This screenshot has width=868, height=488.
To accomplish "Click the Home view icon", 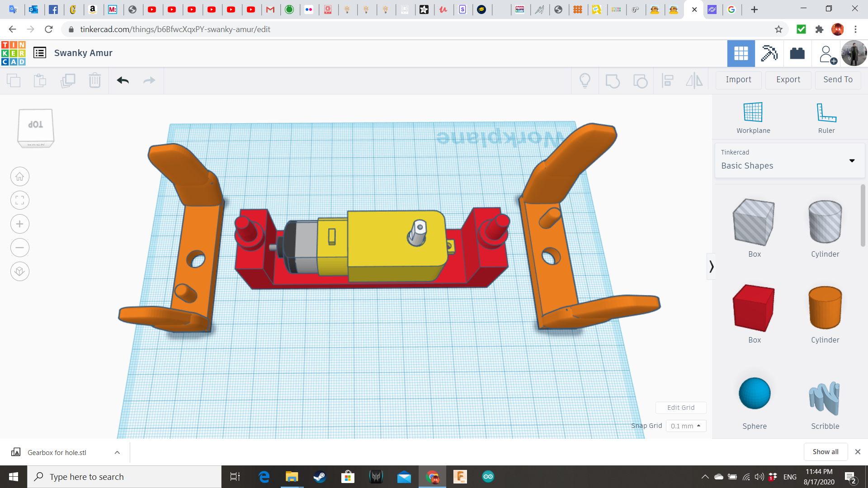I will (19, 176).
